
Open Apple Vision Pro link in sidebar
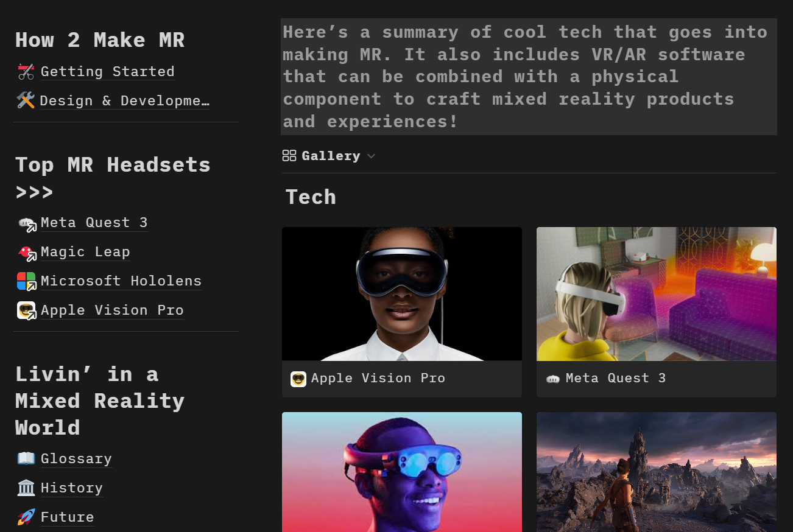112,310
